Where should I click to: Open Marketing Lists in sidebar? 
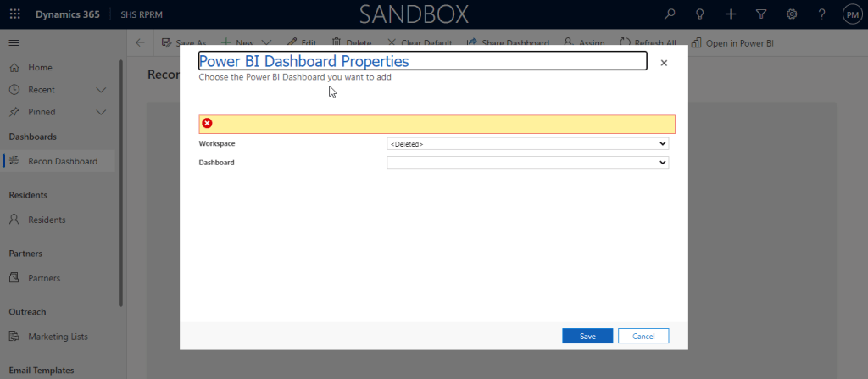[58, 337]
